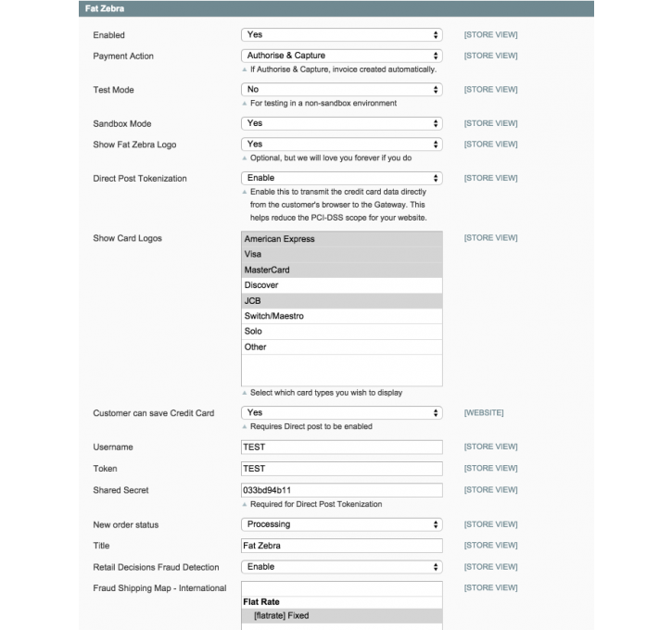
Task: Open Retail Decisions Fraud Detection dropdown
Action: 342,567
